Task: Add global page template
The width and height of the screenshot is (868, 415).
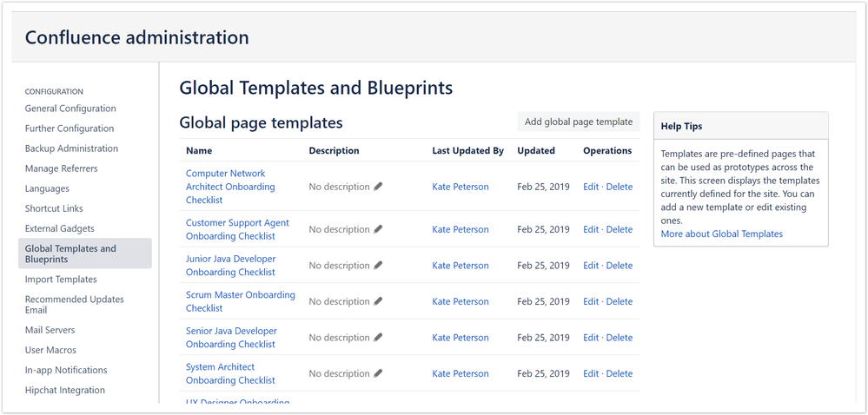Action: pos(579,122)
